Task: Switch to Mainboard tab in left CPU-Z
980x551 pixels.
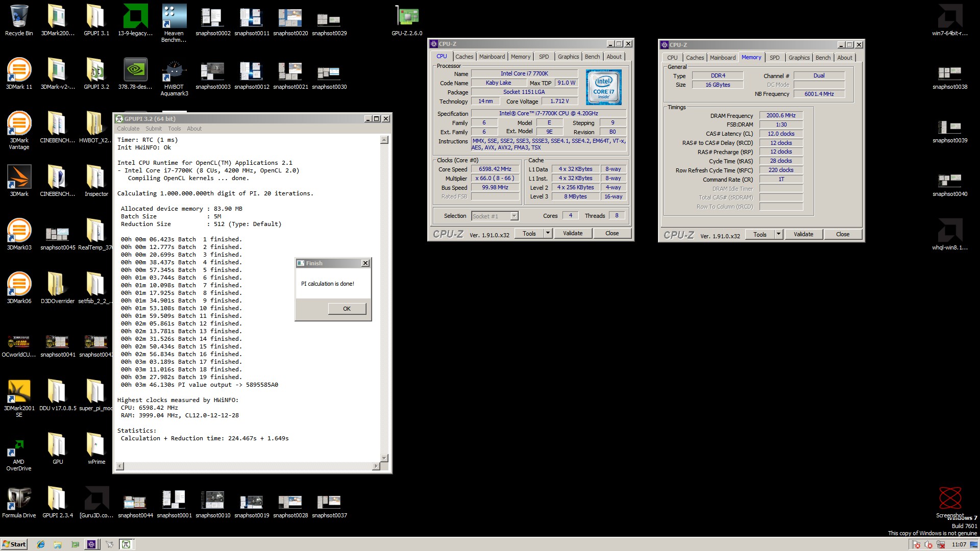Action: point(492,57)
